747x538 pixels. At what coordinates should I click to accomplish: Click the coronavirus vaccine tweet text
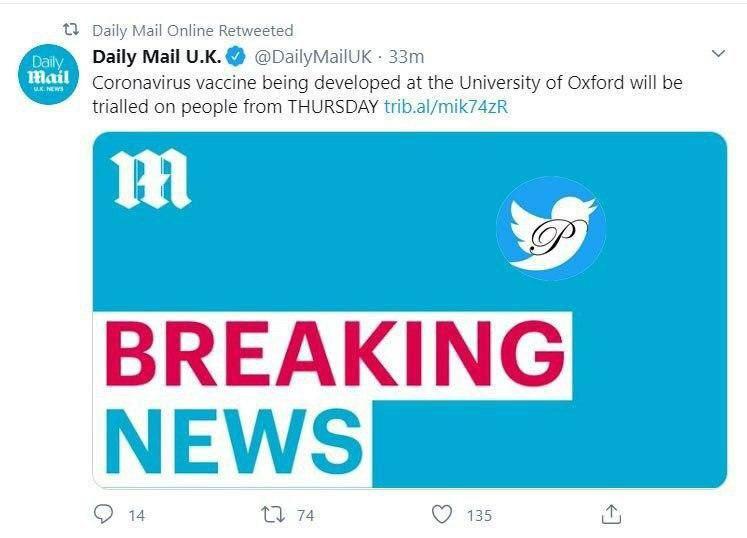[x=387, y=83]
